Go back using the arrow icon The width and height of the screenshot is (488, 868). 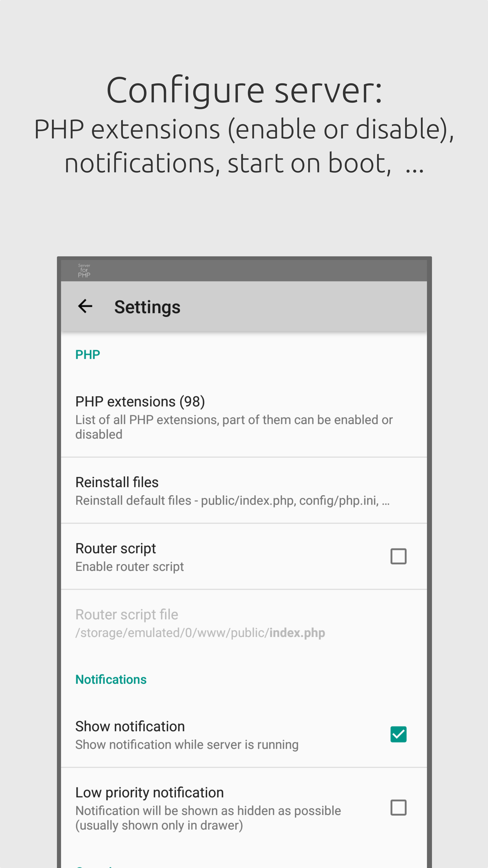(x=85, y=306)
